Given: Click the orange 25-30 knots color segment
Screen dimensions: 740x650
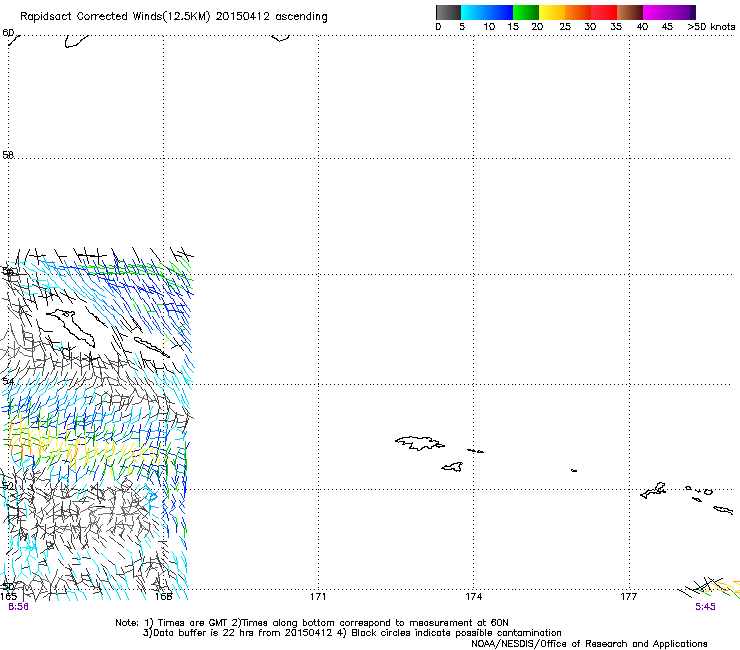Looking at the screenshot, I should 578,12.
